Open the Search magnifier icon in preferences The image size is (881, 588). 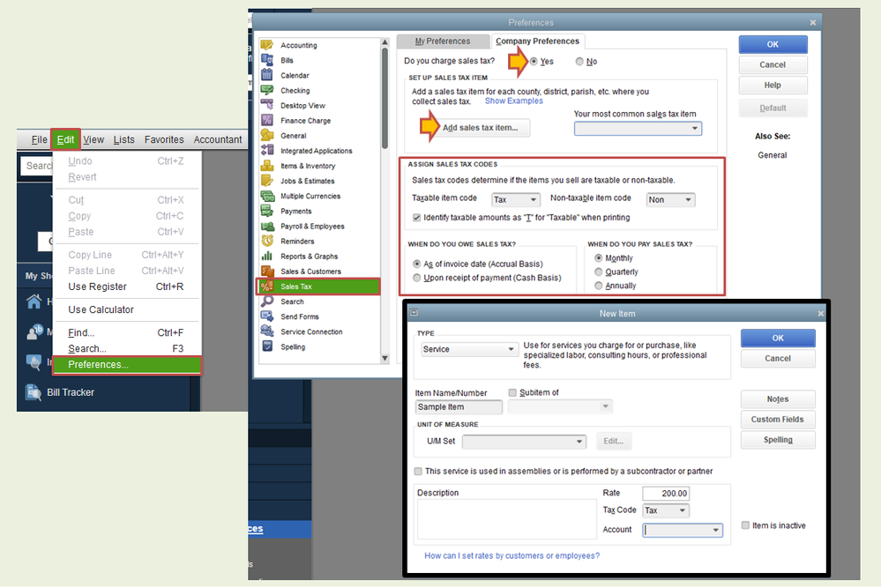point(267,301)
